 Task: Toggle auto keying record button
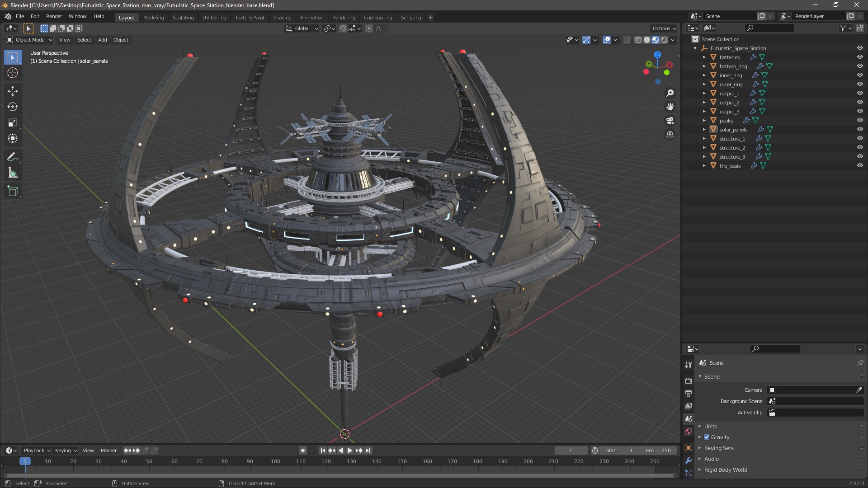coord(302,450)
